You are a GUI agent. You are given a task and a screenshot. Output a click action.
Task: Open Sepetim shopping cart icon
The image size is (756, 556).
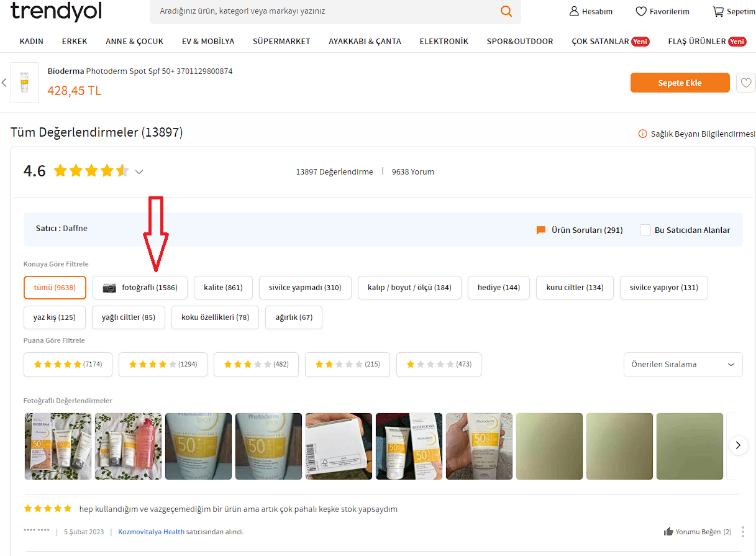pos(718,11)
